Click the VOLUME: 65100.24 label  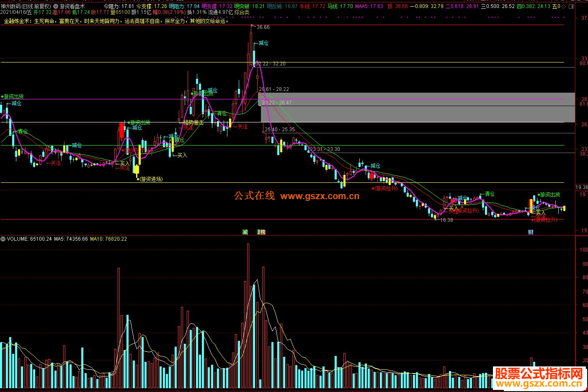tap(29, 239)
